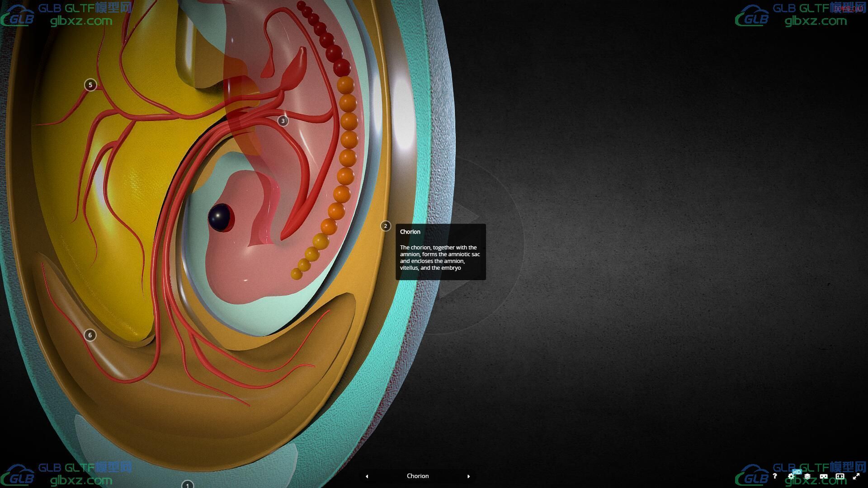Select annotation marker number 3
868x488 pixels.
pyautogui.click(x=283, y=121)
